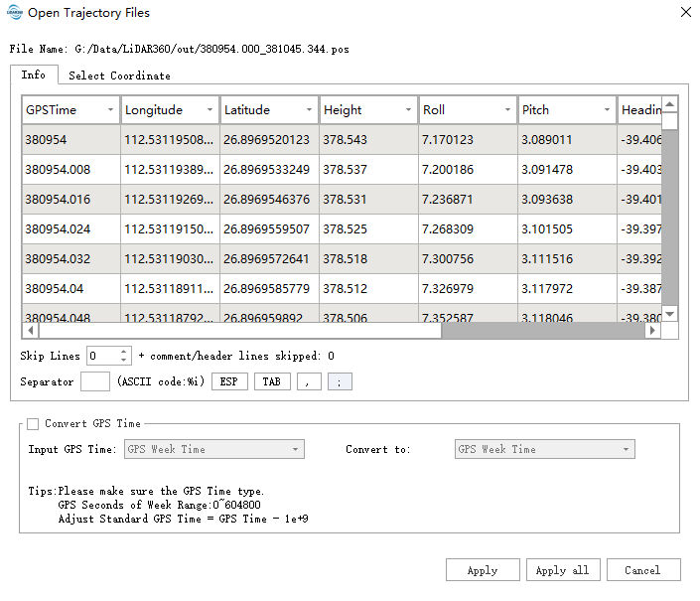Expand the Longitude column dropdown arrow
Screen dimensions: 700x601
[x=209, y=110]
